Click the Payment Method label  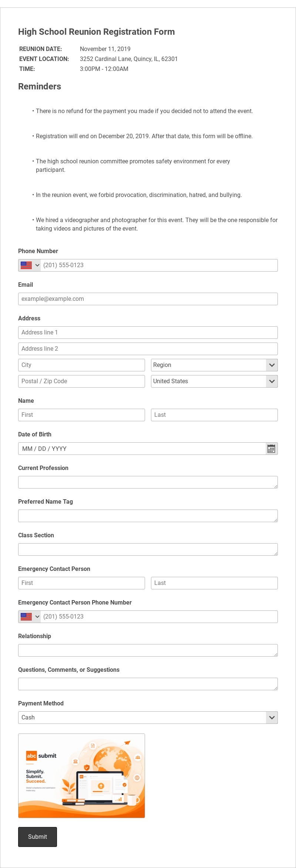(41, 703)
